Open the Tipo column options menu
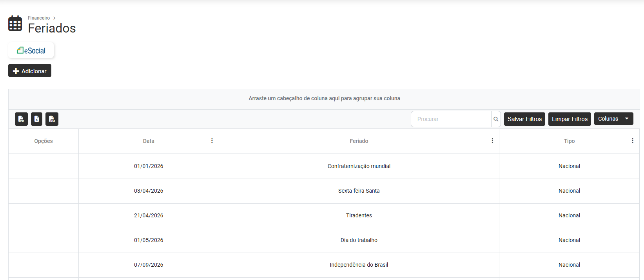The height and width of the screenshot is (280, 644). click(632, 141)
